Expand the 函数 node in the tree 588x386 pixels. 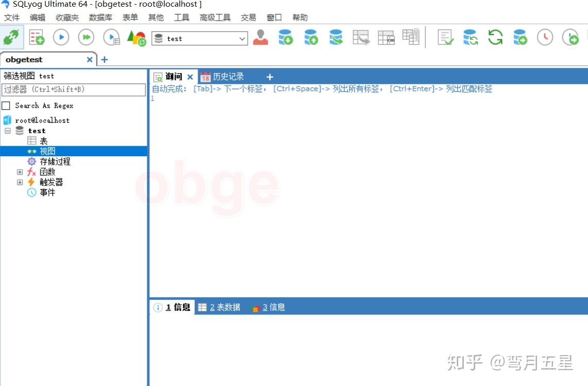20,172
